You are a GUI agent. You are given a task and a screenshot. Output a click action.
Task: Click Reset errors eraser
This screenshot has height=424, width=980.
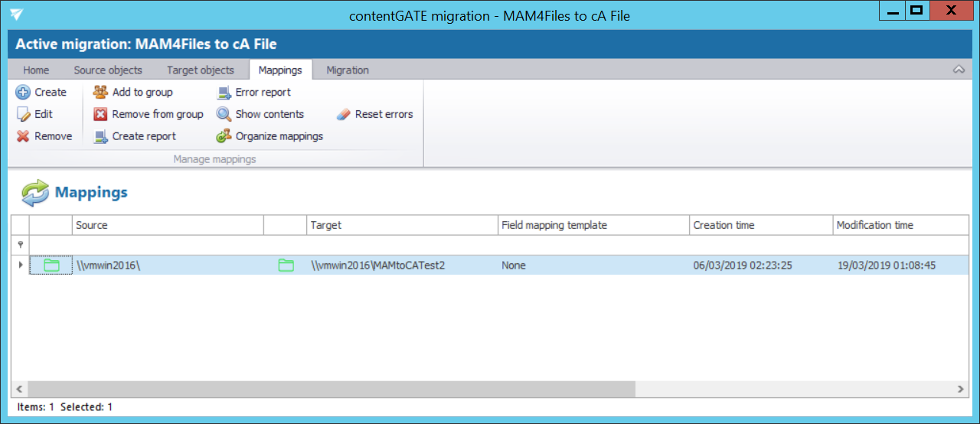pyautogui.click(x=343, y=115)
